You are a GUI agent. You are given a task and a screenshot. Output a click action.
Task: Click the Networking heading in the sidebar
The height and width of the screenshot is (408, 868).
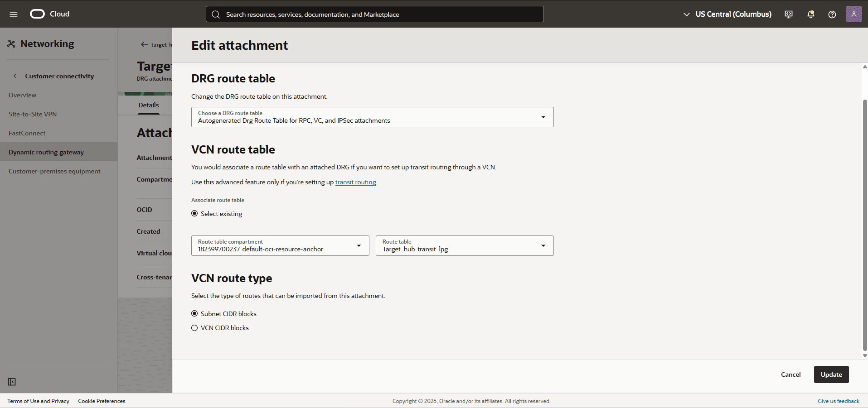pos(47,44)
